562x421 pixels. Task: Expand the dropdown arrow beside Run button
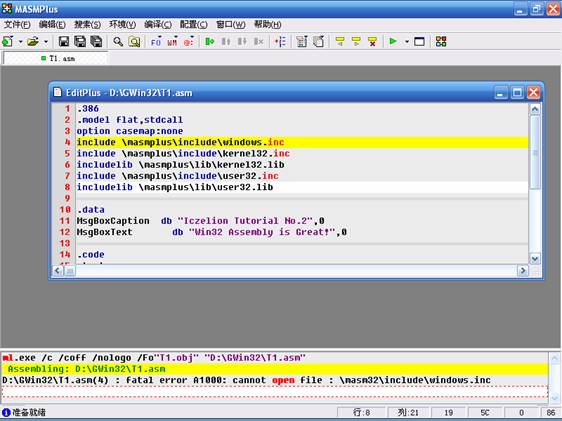(x=407, y=42)
